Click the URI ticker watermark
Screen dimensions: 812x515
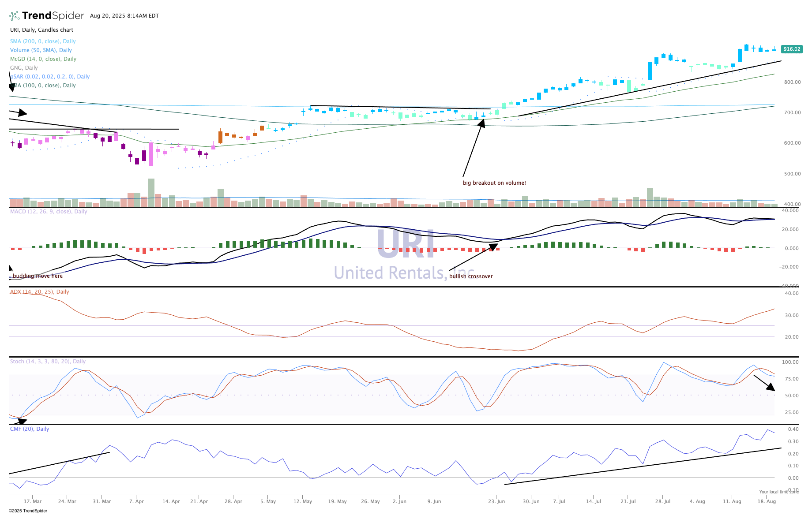[406, 245]
